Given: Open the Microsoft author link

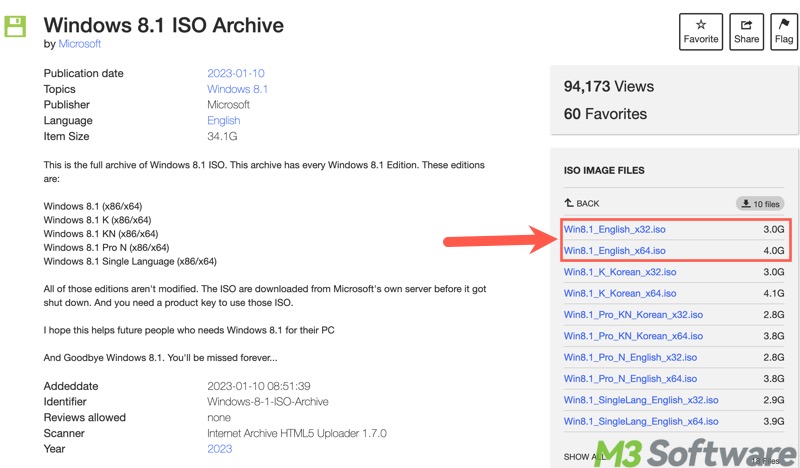Looking at the screenshot, I should pyautogui.click(x=79, y=44).
